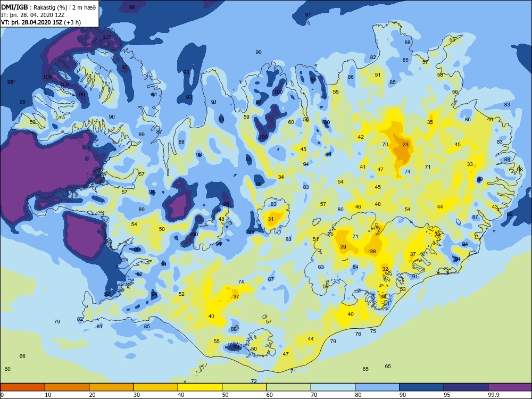
Task: Click the humidity value 46 on map
Action: coord(358,206)
